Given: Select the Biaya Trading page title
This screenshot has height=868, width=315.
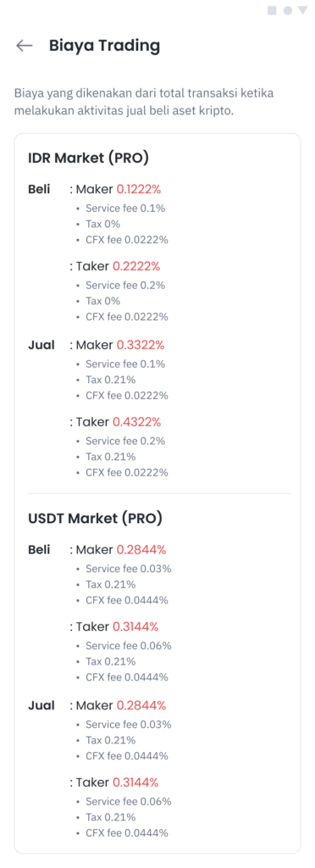Looking at the screenshot, I should click(104, 46).
